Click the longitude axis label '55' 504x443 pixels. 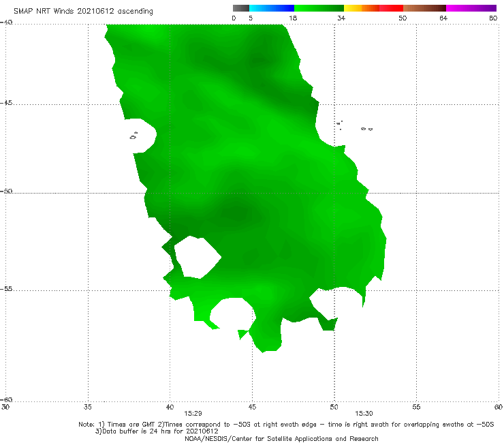tap(416, 407)
